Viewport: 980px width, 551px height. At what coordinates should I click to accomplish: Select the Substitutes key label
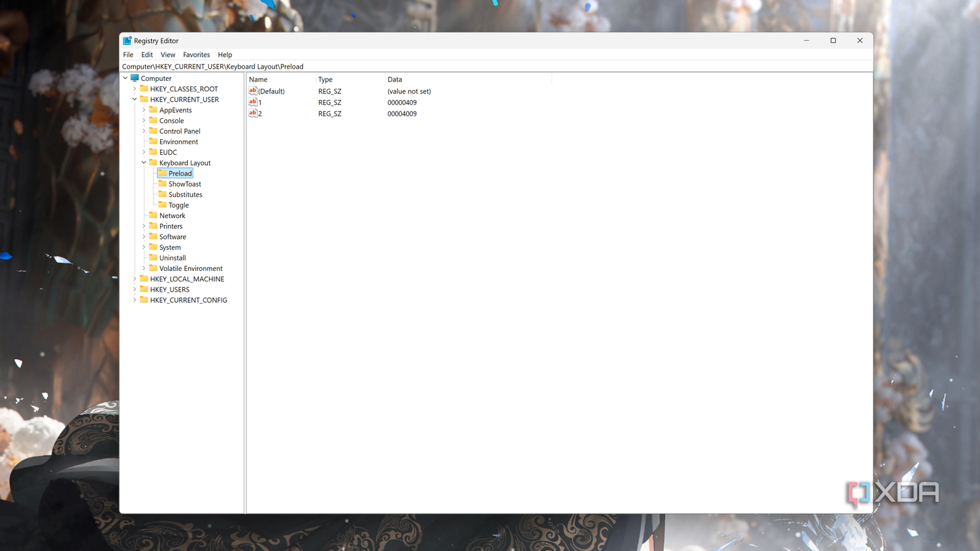[x=186, y=195]
